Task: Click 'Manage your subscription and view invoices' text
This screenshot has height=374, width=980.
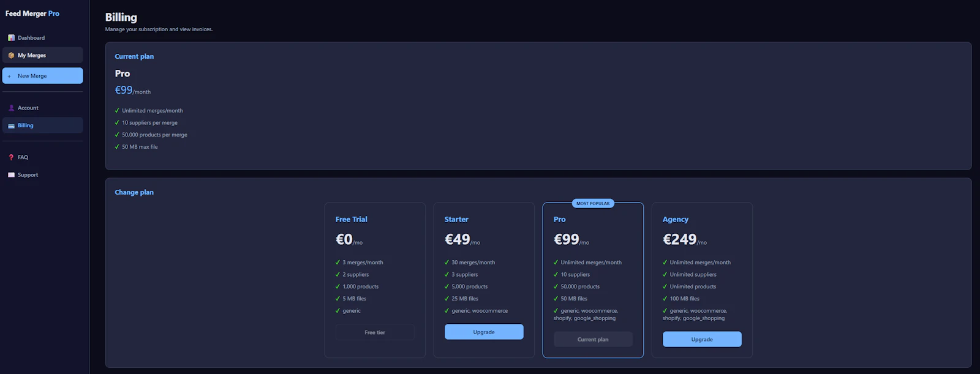Action: click(159, 29)
